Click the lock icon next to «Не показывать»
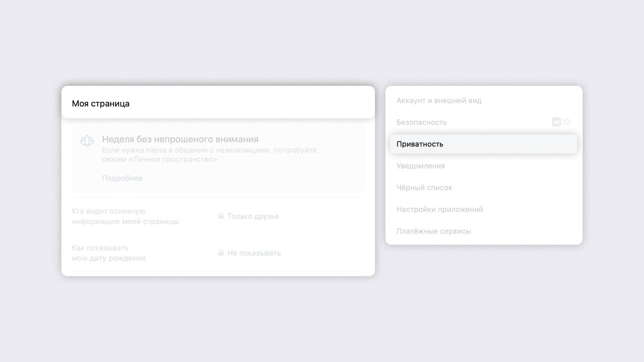This screenshot has width=644, height=362. 221,252
